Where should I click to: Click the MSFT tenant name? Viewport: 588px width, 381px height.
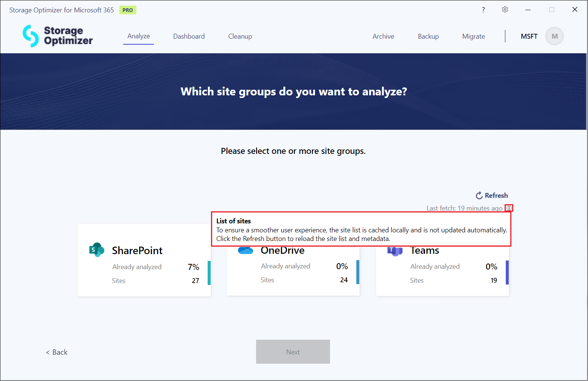[529, 36]
